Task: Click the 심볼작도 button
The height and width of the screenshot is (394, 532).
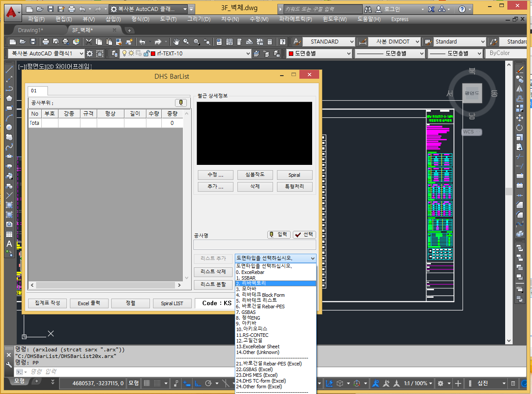Action: point(255,175)
